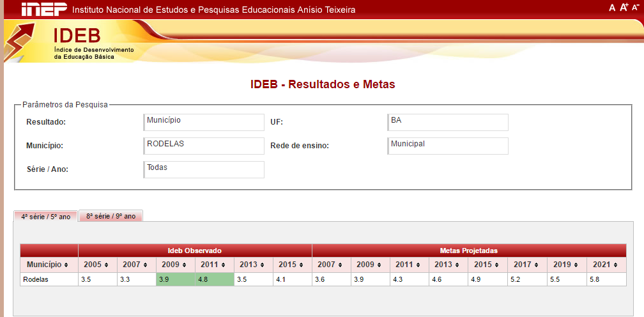Click the green 4.8 cell for 2011
The width and height of the screenshot is (644, 317).
[215, 279]
